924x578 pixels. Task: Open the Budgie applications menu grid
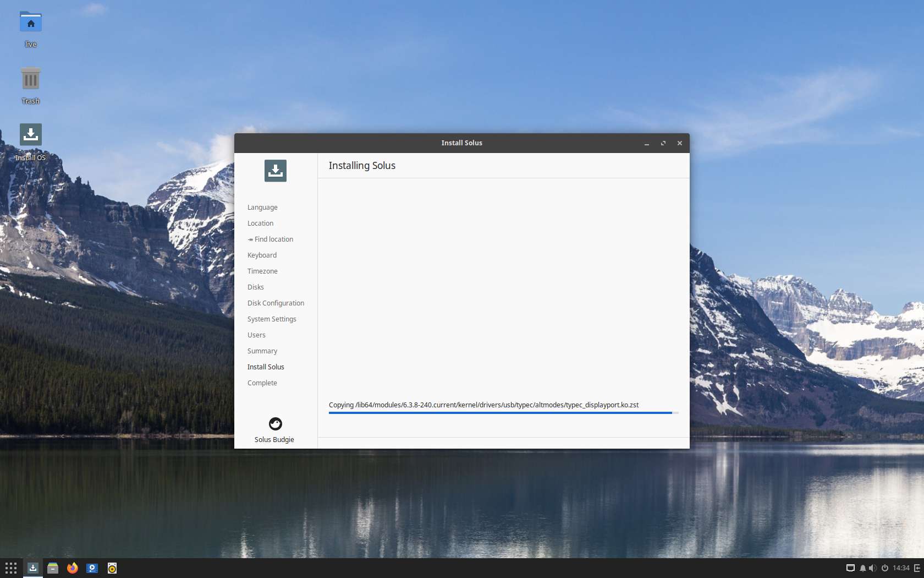tap(11, 568)
